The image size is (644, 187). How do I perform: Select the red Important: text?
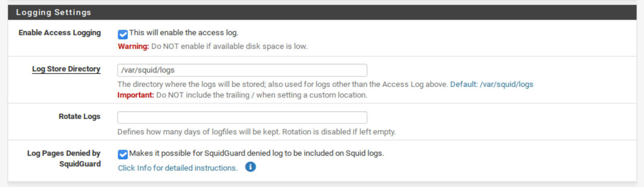[x=136, y=95]
